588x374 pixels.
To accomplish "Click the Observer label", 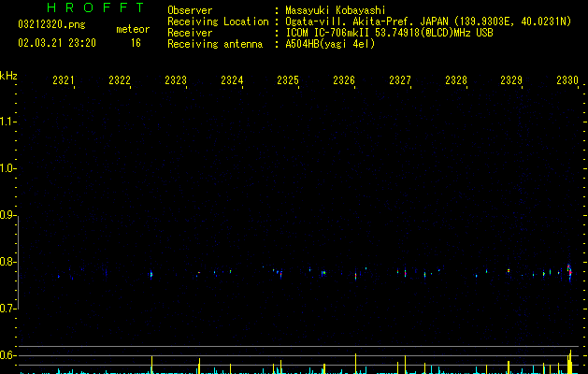I will pos(190,10).
